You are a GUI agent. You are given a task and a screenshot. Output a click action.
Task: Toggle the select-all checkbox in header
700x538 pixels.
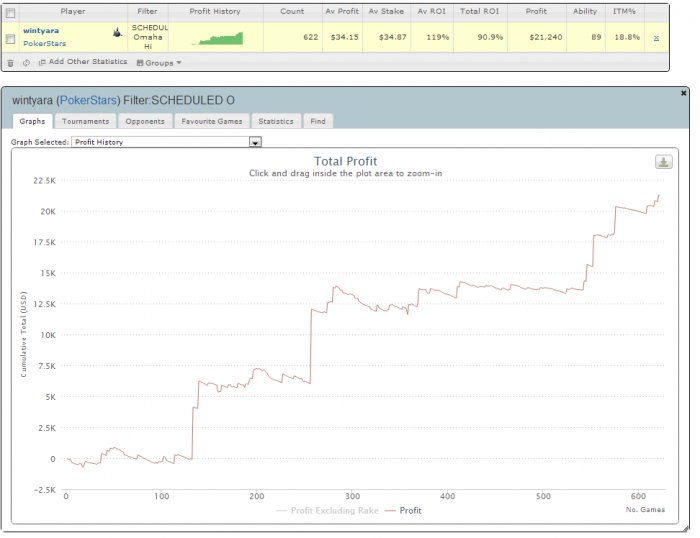pyautogui.click(x=10, y=13)
